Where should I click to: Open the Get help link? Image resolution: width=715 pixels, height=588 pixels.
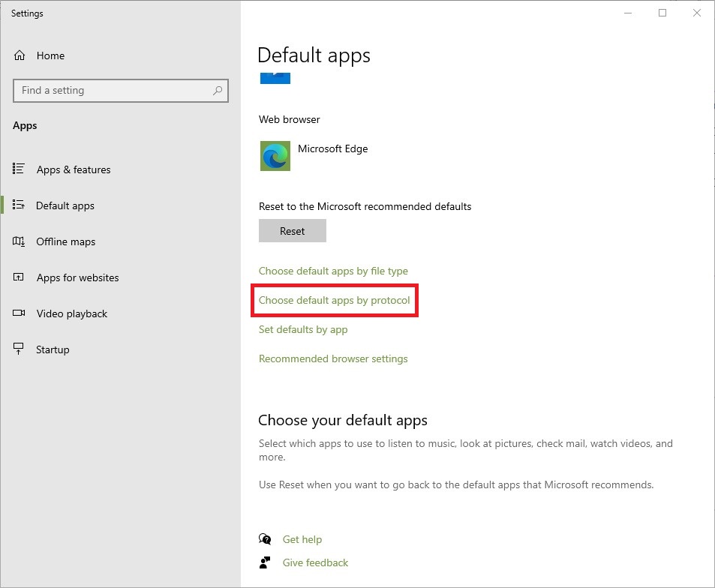[x=302, y=539]
